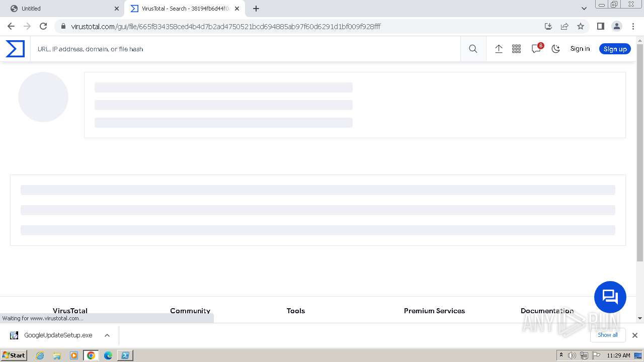
Task: Click the VirusTotal footer heading
Action: point(70,311)
